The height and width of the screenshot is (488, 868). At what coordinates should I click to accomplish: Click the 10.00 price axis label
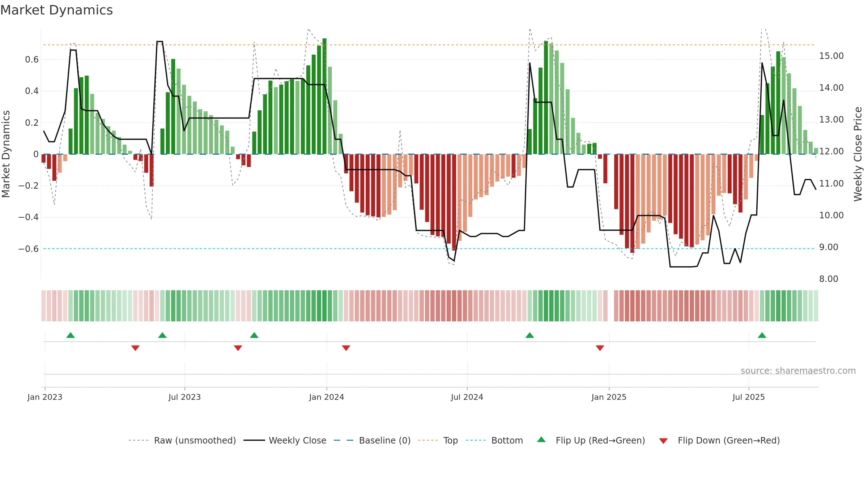(831, 215)
